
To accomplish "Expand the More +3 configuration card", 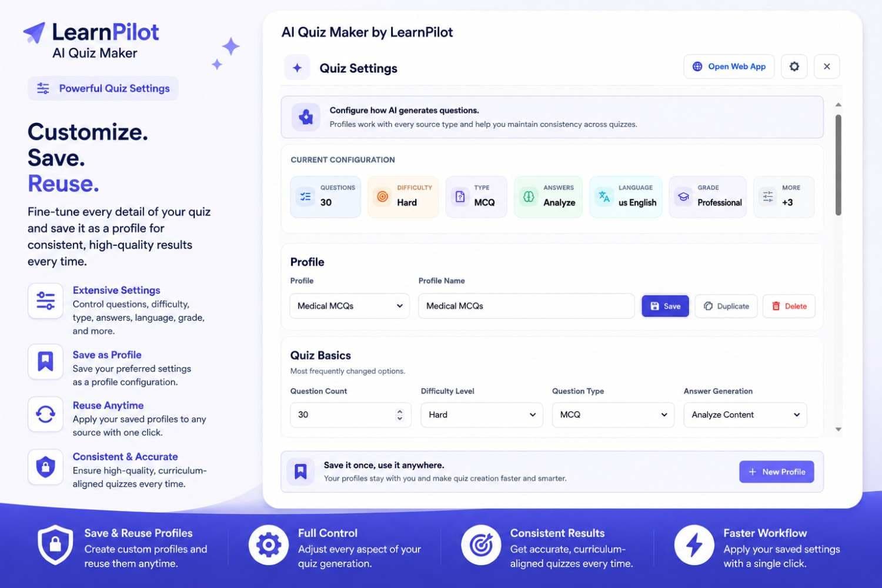I will (x=784, y=196).
